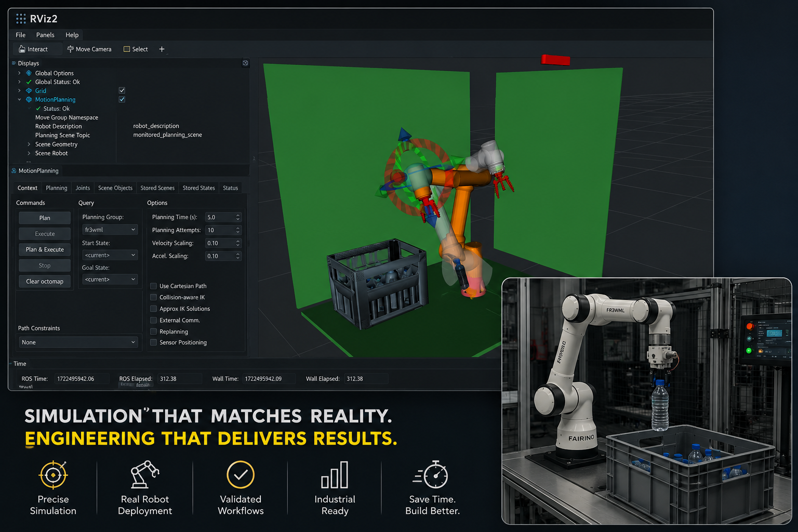The height and width of the screenshot is (532, 798).
Task: Click the Industrial Ready bar chart icon
Action: [x=335, y=475]
